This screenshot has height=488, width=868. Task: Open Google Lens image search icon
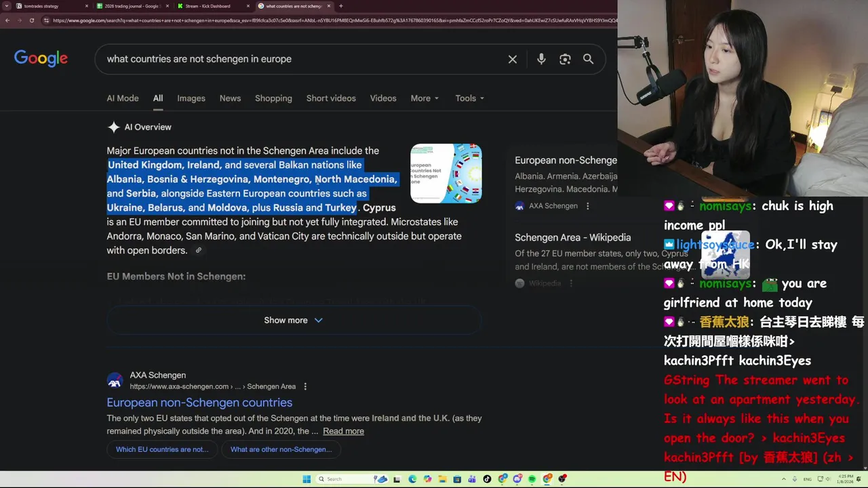tap(565, 59)
